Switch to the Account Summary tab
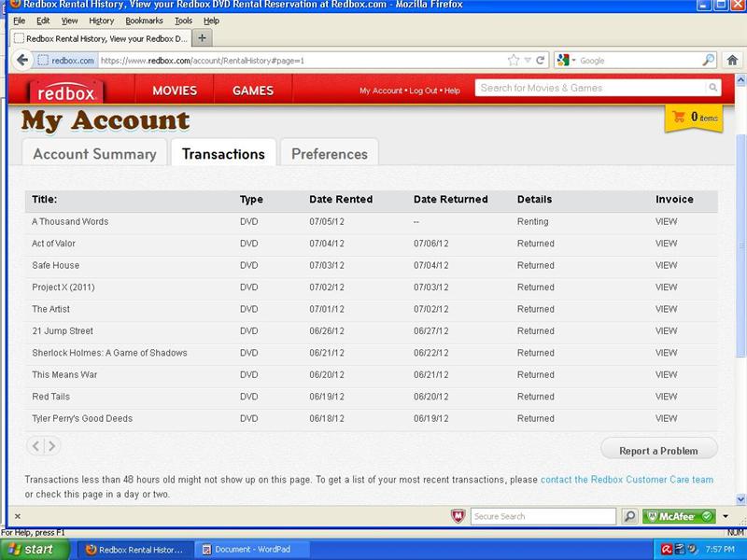The width and height of the screenshot is (747, 560). click(94, 154)
